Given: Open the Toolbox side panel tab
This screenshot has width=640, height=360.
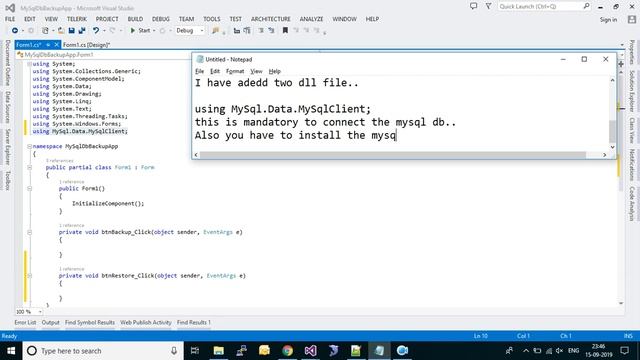Looking at the screenshot, I should click(7, 180).
